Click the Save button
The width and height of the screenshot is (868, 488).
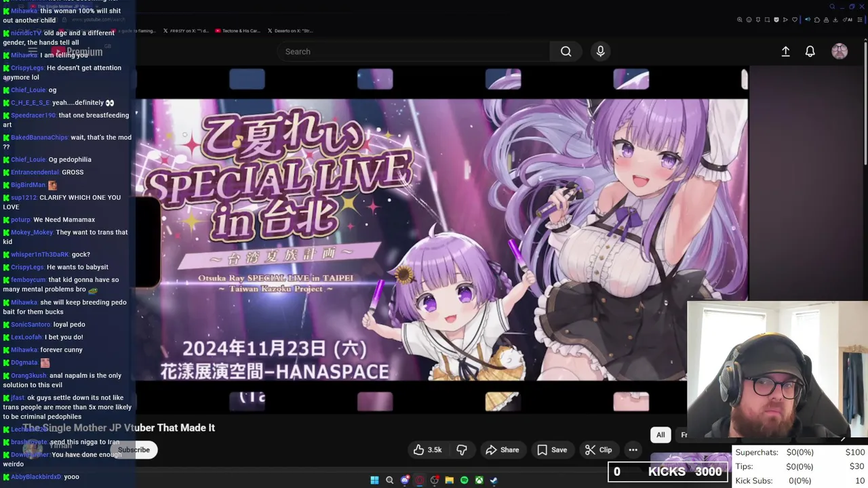552,450
